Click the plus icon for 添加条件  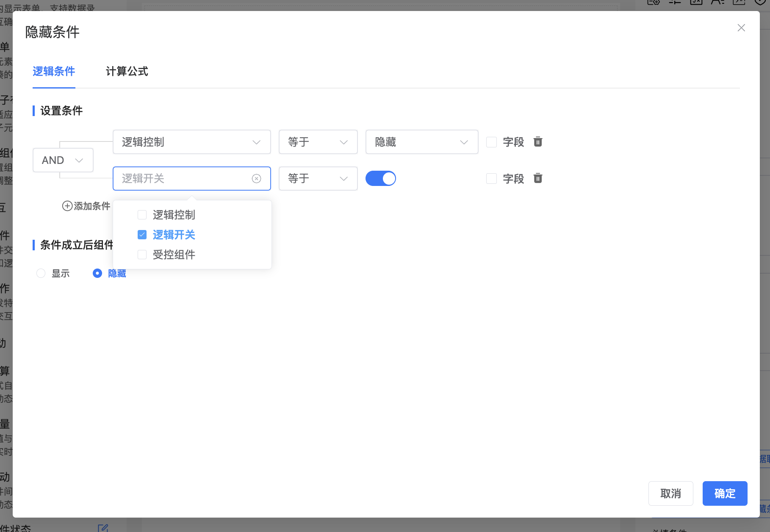pyautogui.click(x=67, y=206)
